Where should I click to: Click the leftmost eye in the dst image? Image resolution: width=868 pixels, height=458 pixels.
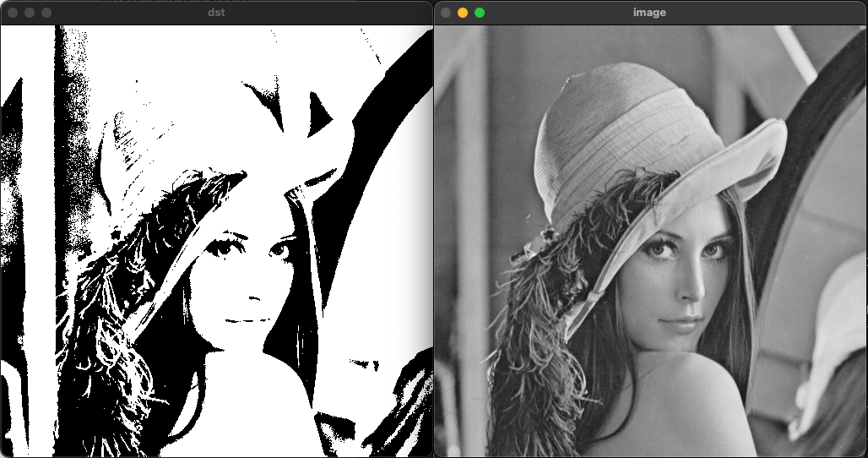tap(225, 247)
